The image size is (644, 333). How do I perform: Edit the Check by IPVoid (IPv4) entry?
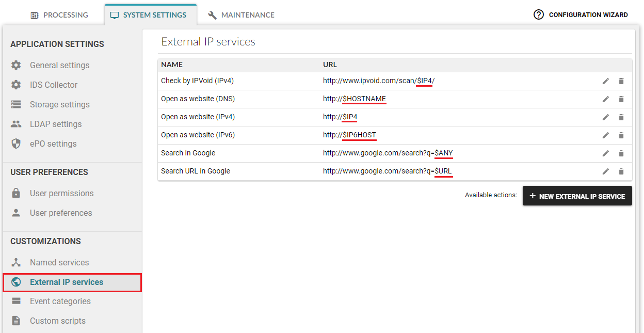point(606,81)
